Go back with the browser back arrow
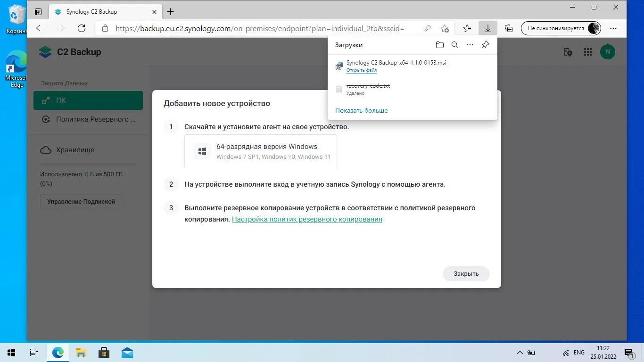644x362 pixels. point(40,28)
